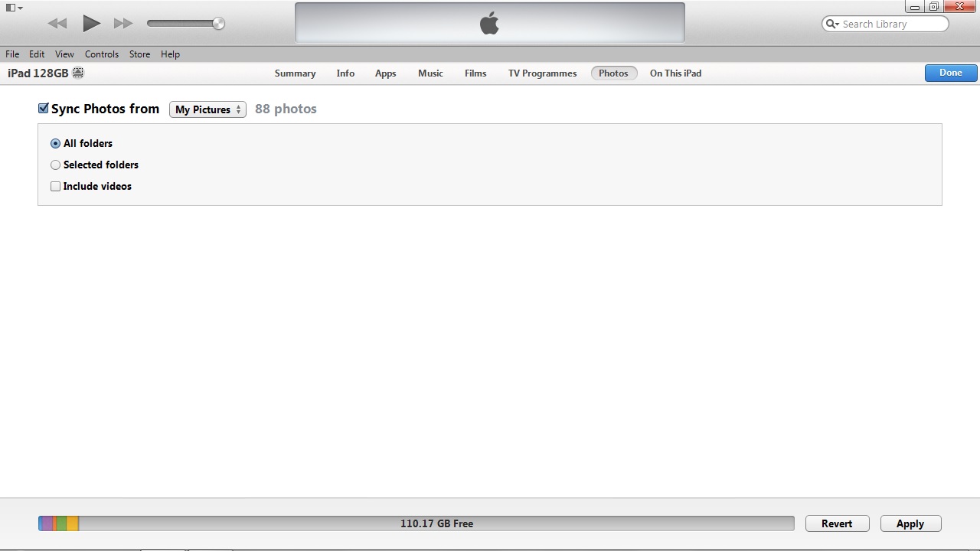The width and height of the screenshot is (980, 551).
Task: Click the green segment of capacity bar
Action: tap(61, 523)
